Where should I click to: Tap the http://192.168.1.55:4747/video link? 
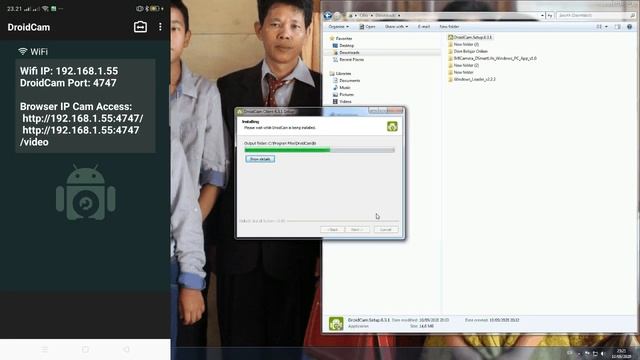[80, 136]
